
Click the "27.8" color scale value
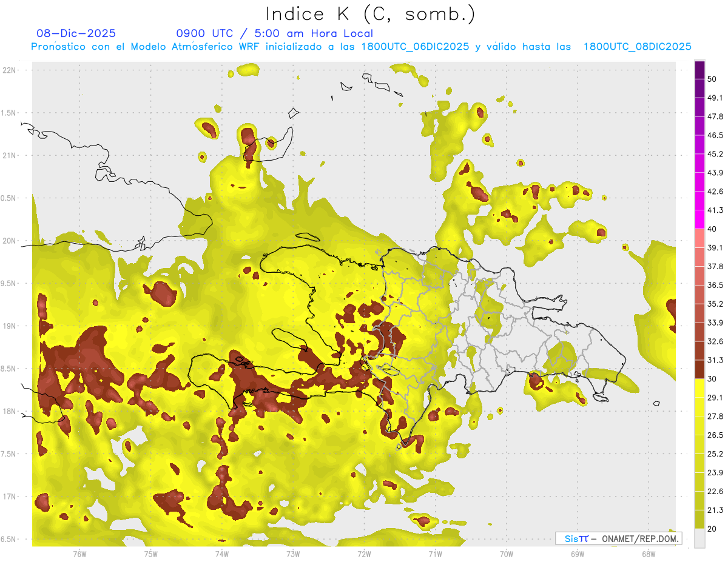click(x=715, y=416)
